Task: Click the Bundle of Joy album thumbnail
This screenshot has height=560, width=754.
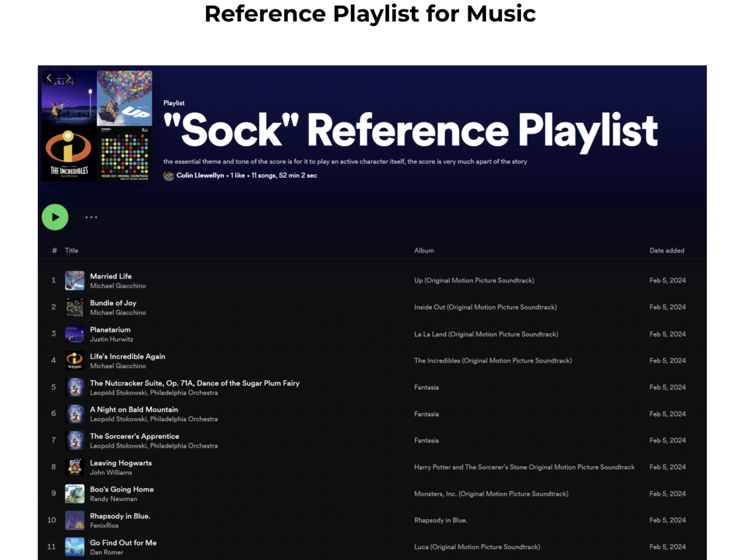Action: tap(75, 307)
